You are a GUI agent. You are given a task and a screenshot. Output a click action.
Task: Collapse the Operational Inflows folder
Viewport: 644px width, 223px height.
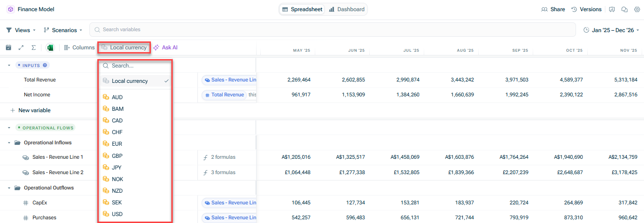pos(9,142)
